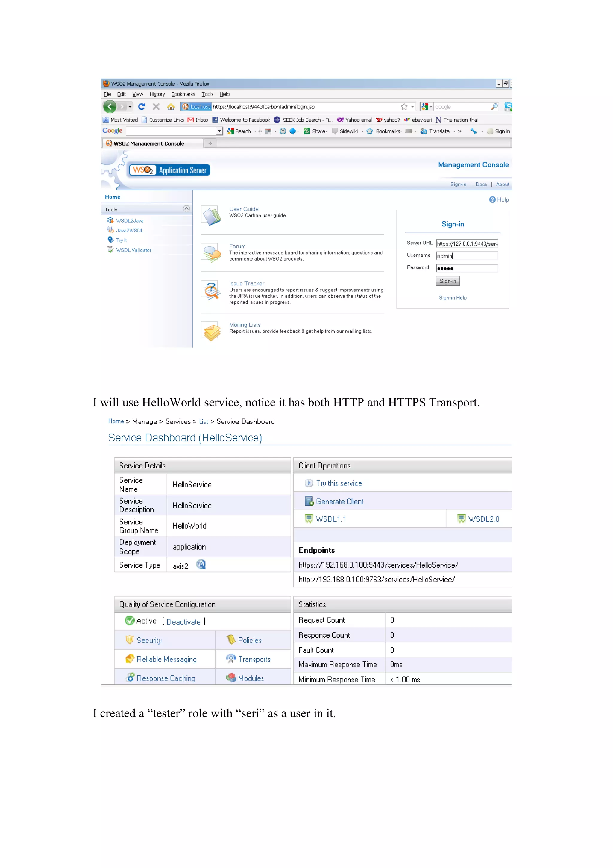Click the search magnifier icon in Google box
The width and height of the screenshot is (613, 868).
point(494,107)
